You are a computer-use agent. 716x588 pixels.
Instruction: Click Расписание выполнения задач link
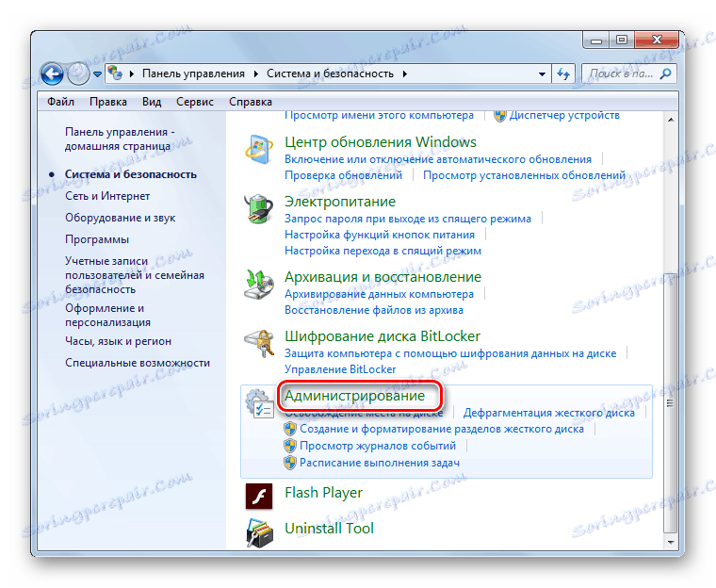pyautogui.click(x=380, y=463)
